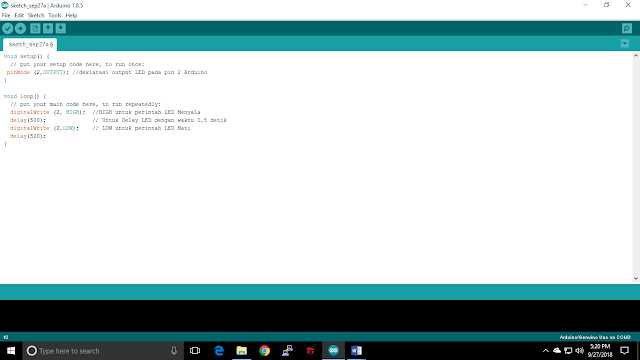Save the sketch using the down-arrow icon
Screen dimensions: 640x360
tap(60, 28)
